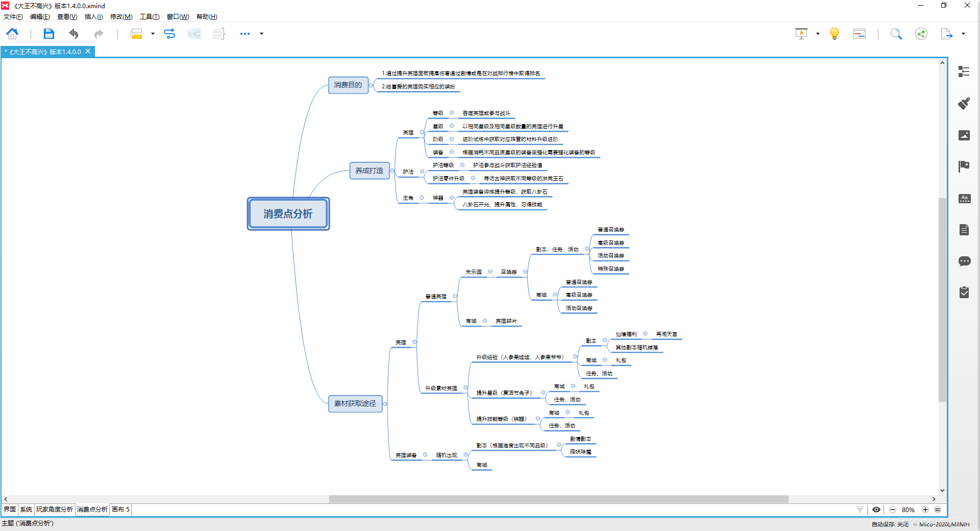Select the central topic 消费点分析
Viewport: 980px width, 531px height.
(288, 214)
